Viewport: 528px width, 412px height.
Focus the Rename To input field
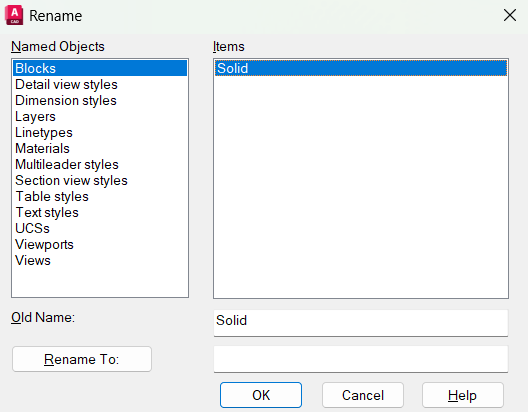coord(361,359)
